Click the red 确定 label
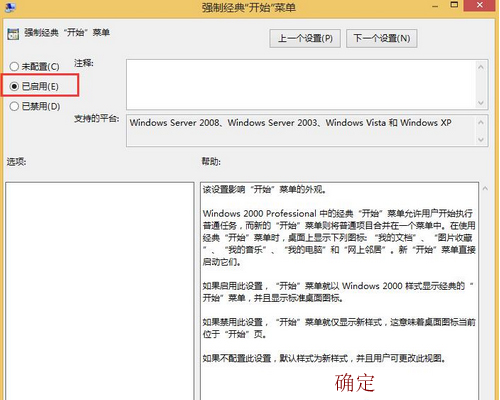 pos(355,383)
